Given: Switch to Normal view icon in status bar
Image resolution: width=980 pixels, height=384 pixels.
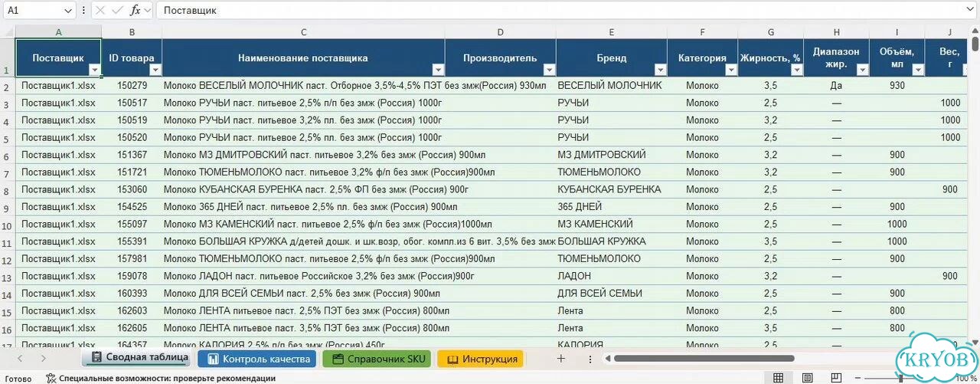Looking at the screenshot, I should tap(779, 378).
